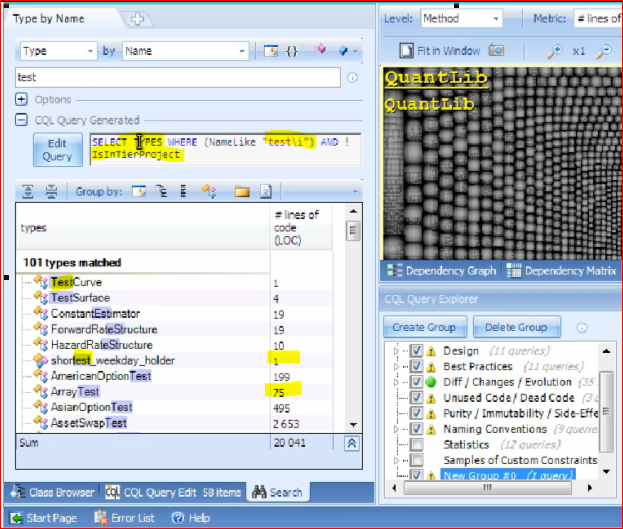Click the zoom out magnifier icon
The image size is (623, 529).
(604, 51)
